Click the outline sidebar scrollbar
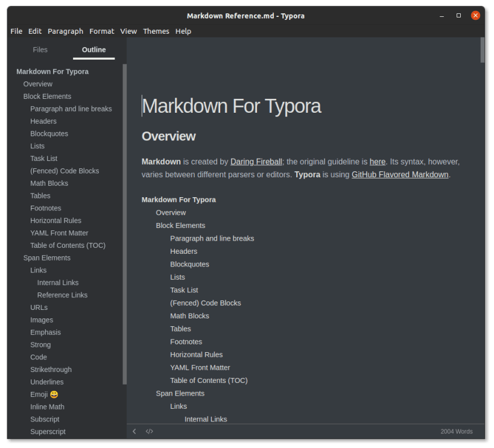 tap(125, 224)
